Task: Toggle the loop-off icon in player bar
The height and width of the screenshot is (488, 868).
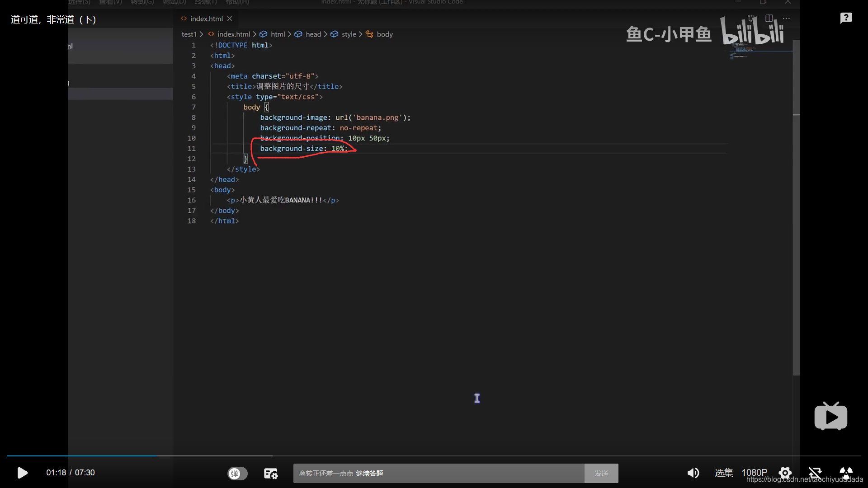Action: pyautogui.click(x=815, y=473)
